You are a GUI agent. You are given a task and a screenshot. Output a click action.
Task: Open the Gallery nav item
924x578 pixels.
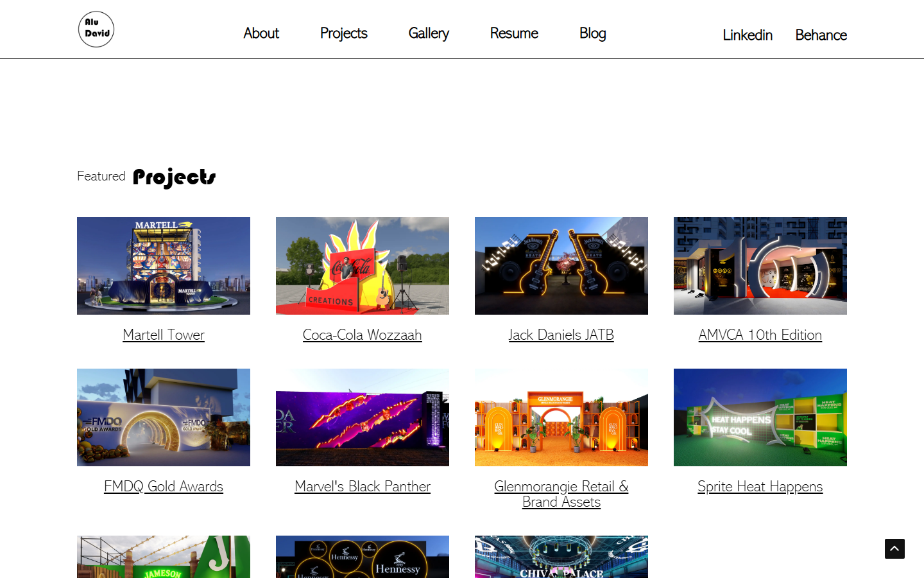429,33
